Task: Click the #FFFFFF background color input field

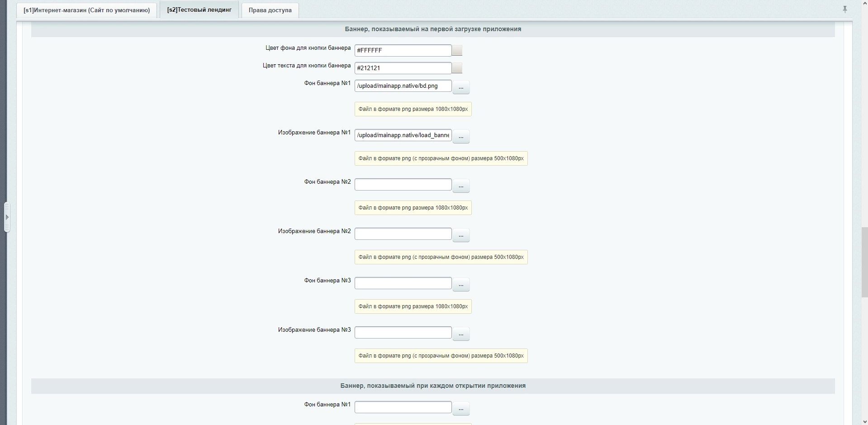Action: pos(403,50)
